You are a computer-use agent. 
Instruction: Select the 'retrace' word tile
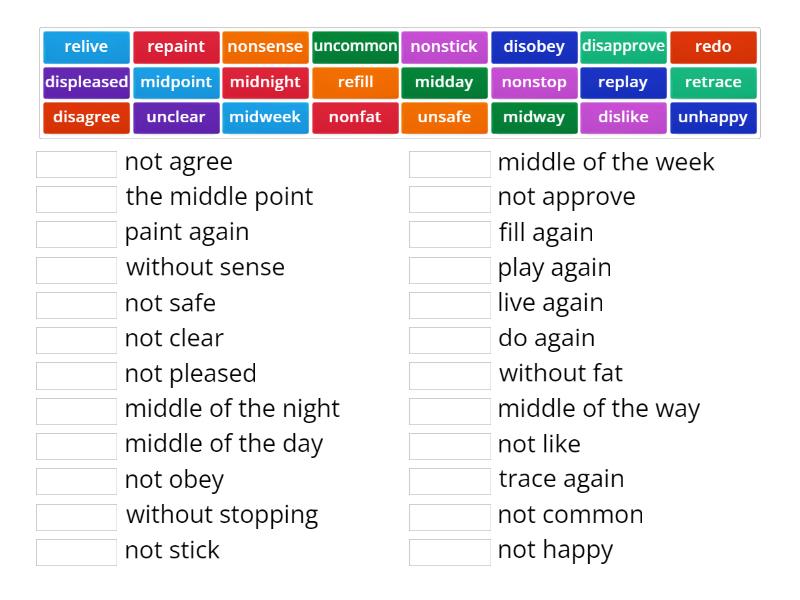(713, 82)
